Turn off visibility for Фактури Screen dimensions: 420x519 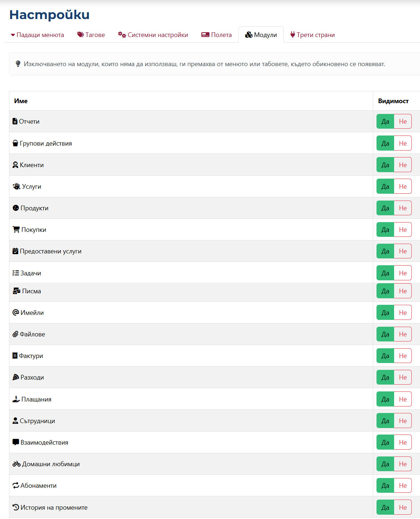coord(403,355)
